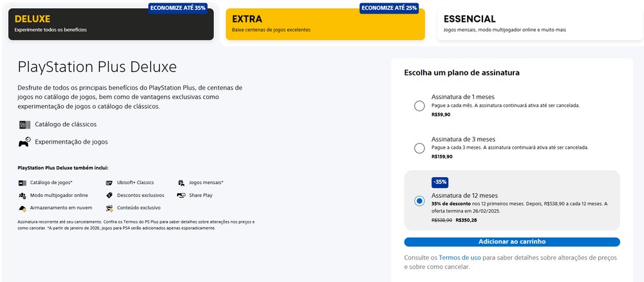644x282 pixels.
Task: Click the Share Play icon
Action: 182,195
